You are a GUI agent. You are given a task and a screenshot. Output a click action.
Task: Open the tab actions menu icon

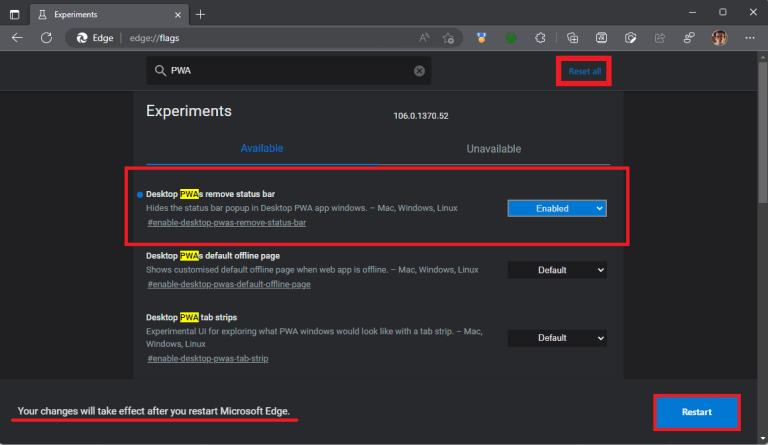pyautogui.click(x=14, y=15)
